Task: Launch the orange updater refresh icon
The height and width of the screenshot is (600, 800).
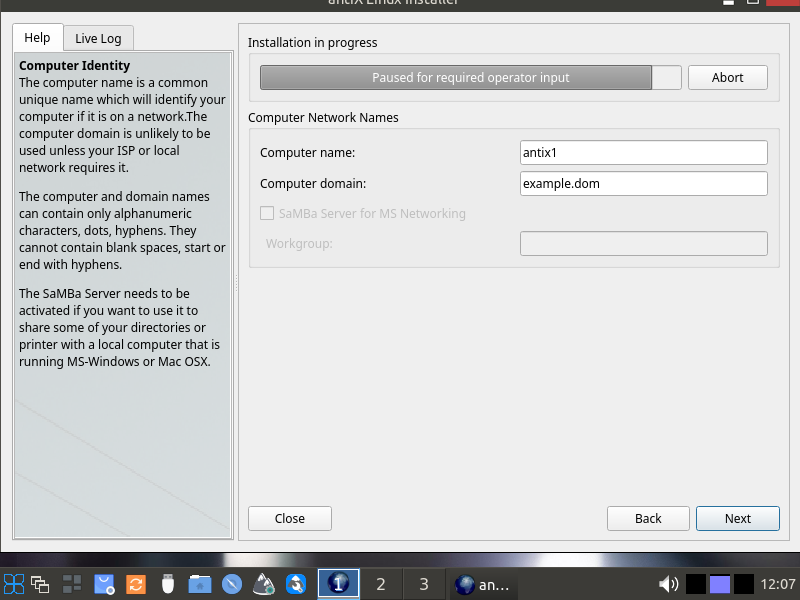Action: click(x=136, y=584)
